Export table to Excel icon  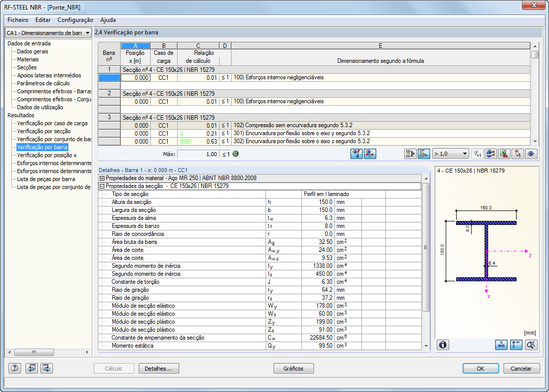(504, 154)
